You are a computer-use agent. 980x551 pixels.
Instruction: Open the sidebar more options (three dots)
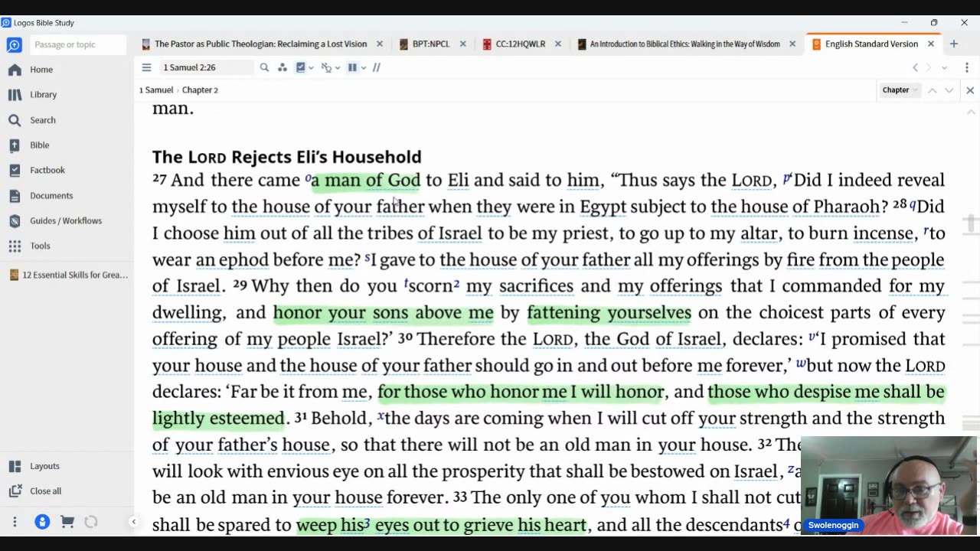15,522
